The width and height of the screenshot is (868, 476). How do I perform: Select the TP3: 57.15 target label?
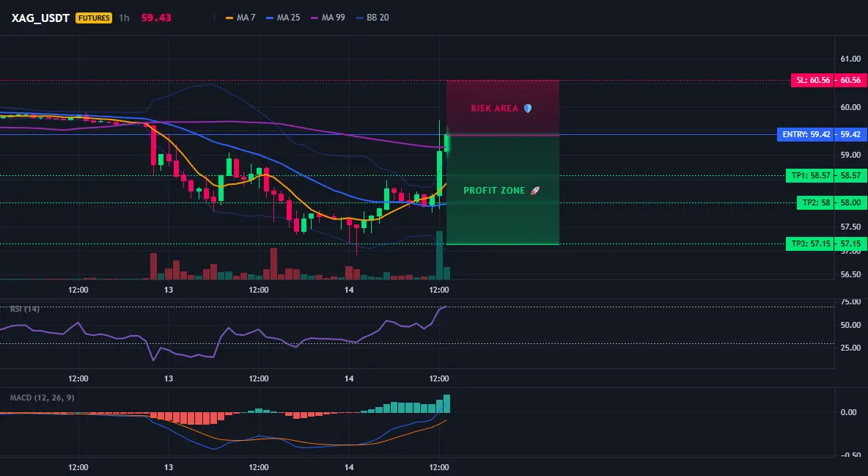tap(810, 244)
